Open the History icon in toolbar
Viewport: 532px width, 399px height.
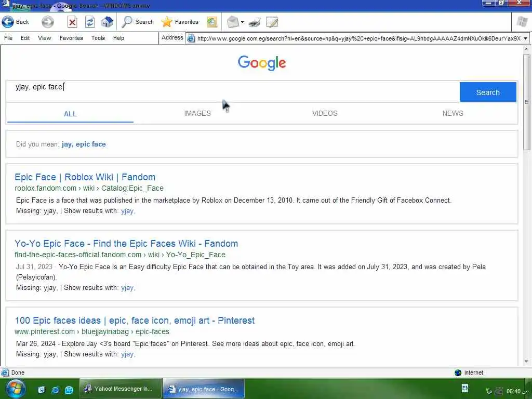point(212,22)
